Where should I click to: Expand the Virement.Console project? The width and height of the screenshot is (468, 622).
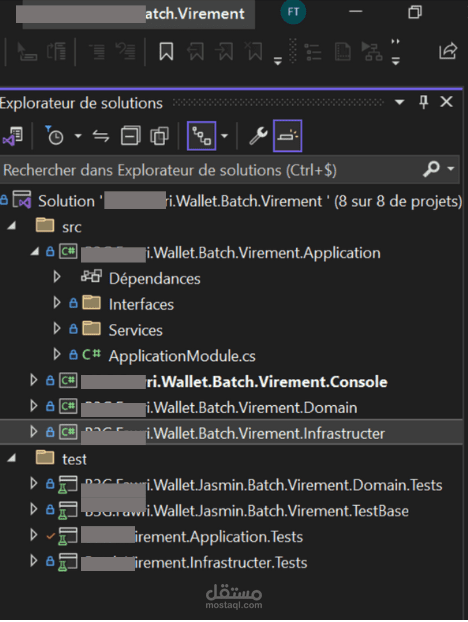pyautogui.click(x=34, y=380)
